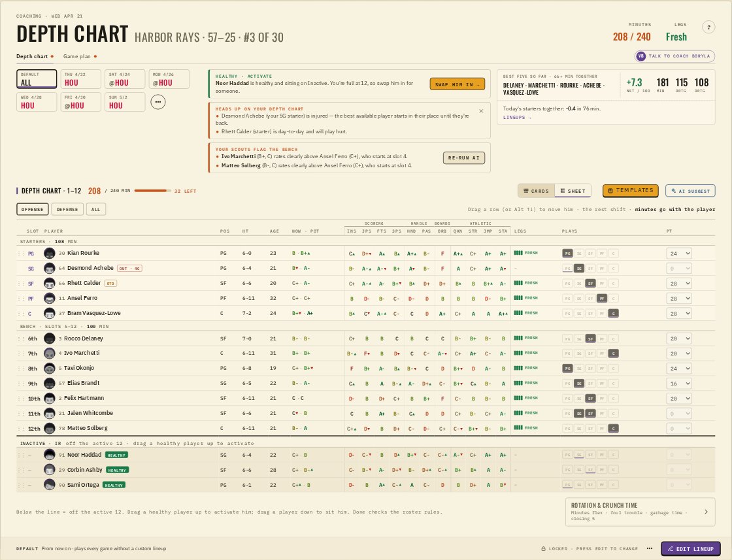Click Ansel Ferro's player avatar
The image size is (732, 560).
pos(50,298)
